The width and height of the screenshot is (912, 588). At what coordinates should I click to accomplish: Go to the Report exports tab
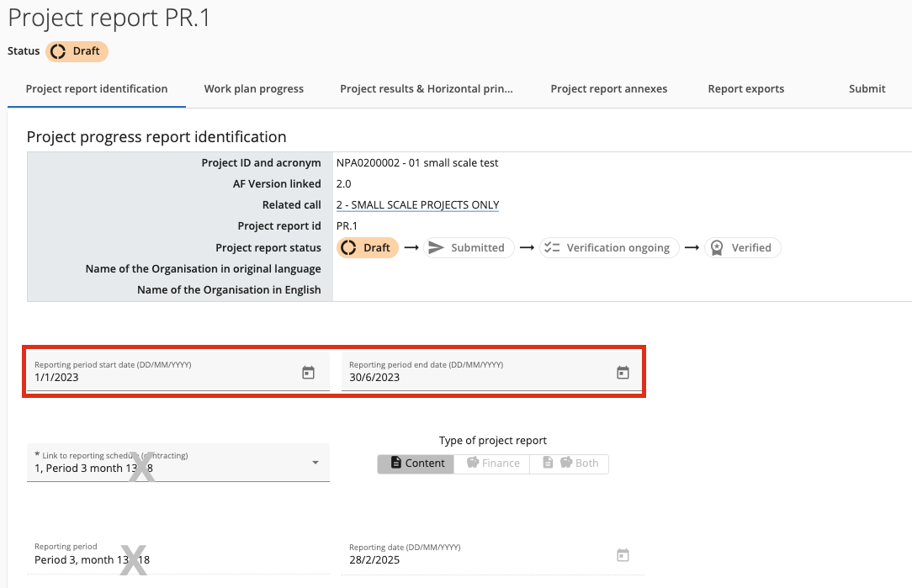745,89
